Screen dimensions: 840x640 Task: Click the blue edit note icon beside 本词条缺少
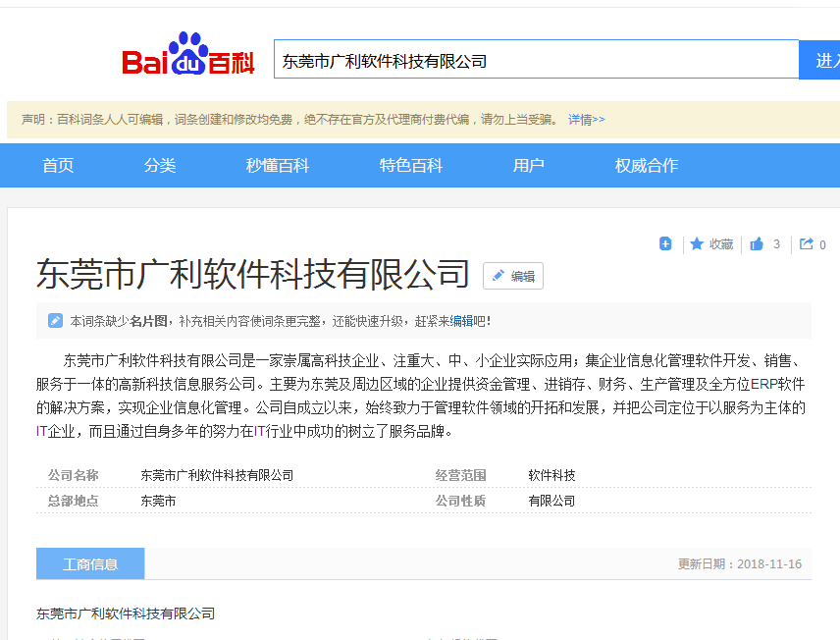[55, 321]
